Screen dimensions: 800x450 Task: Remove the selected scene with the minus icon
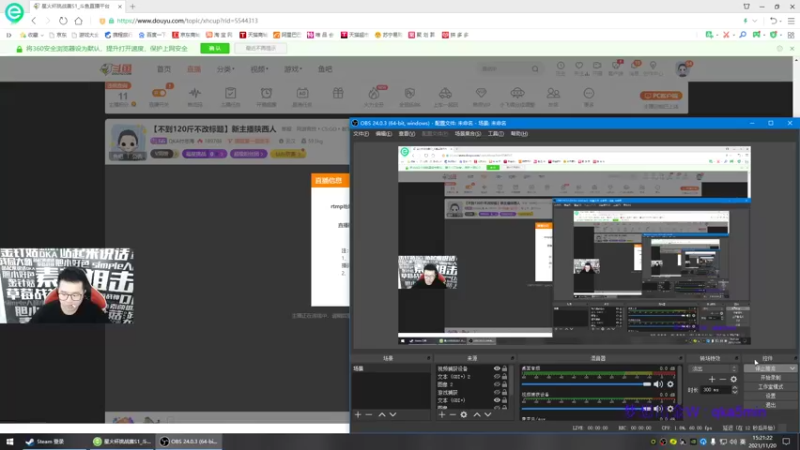click(x=369, y=415)
